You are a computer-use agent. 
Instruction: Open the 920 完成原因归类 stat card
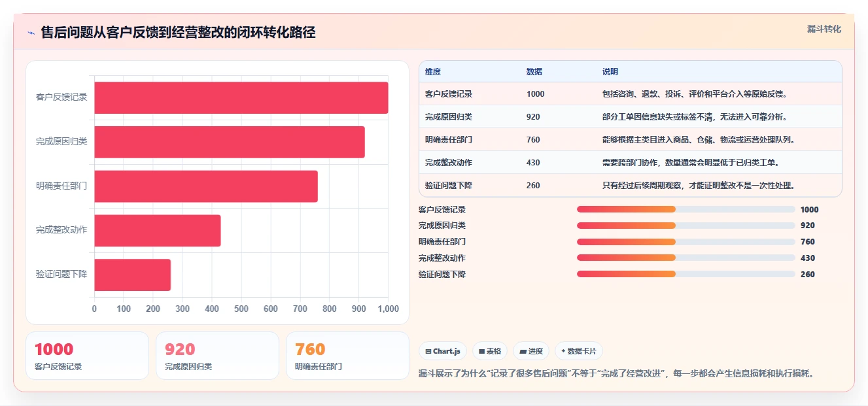[x=217, y=356]
